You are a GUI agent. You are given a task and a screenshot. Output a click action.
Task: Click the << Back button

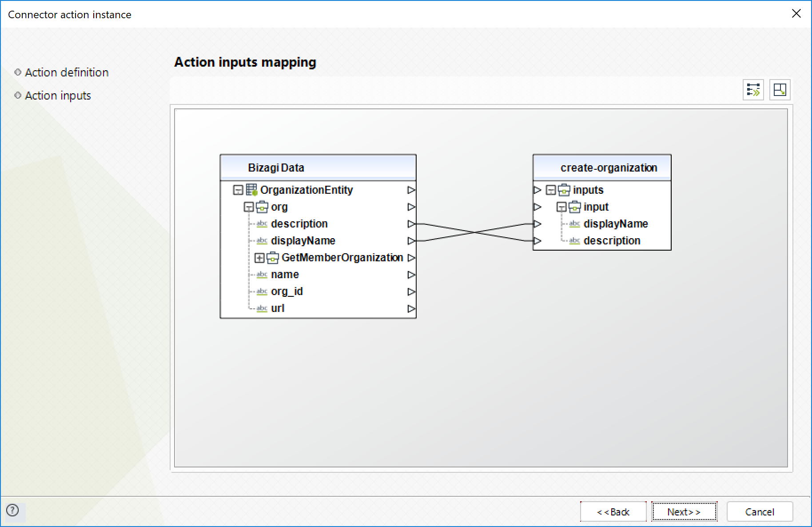point(613,512)
